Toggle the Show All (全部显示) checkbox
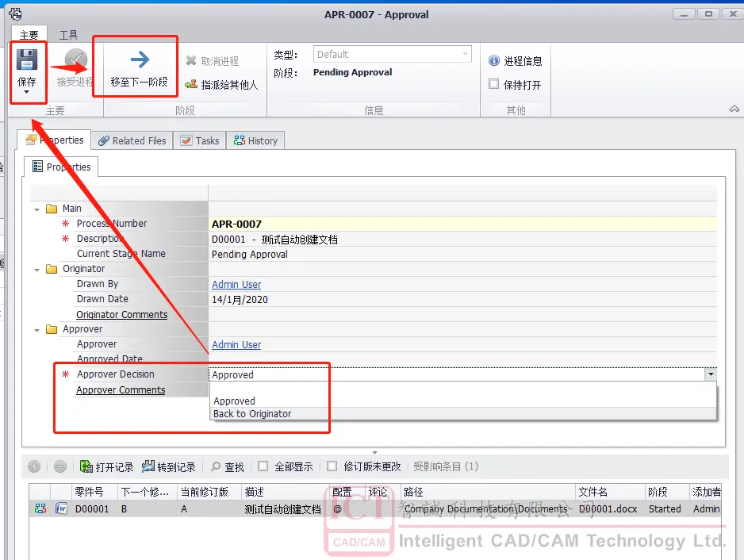Image resolution: width=744 pixels, height=560 pixels. point(263,466)
